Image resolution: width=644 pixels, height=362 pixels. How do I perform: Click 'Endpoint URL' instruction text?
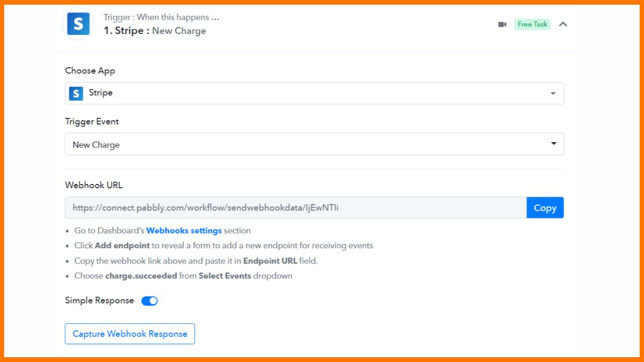[x=270, y=261]
